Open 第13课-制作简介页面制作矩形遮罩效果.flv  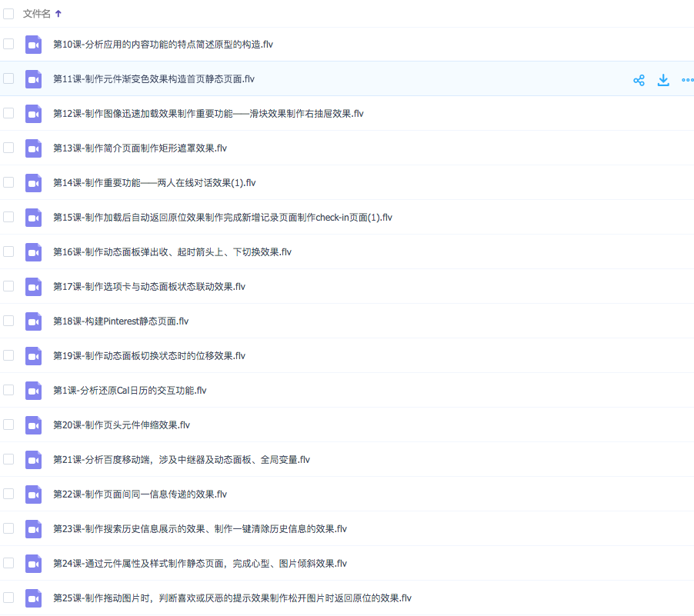[139, 148]
